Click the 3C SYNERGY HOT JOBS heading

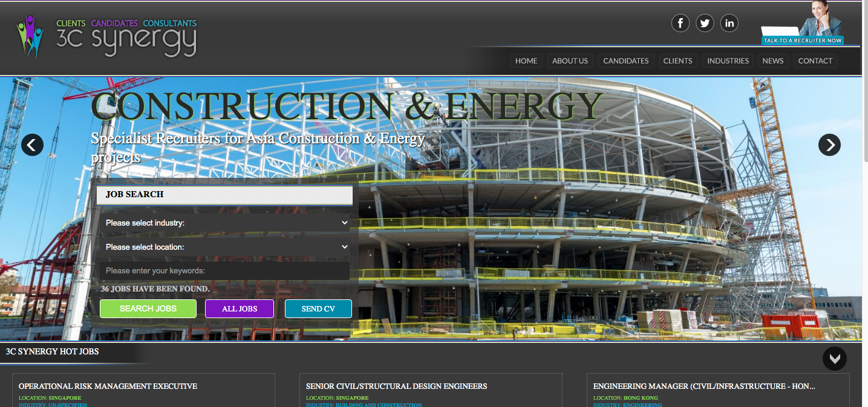pos(52,351)
